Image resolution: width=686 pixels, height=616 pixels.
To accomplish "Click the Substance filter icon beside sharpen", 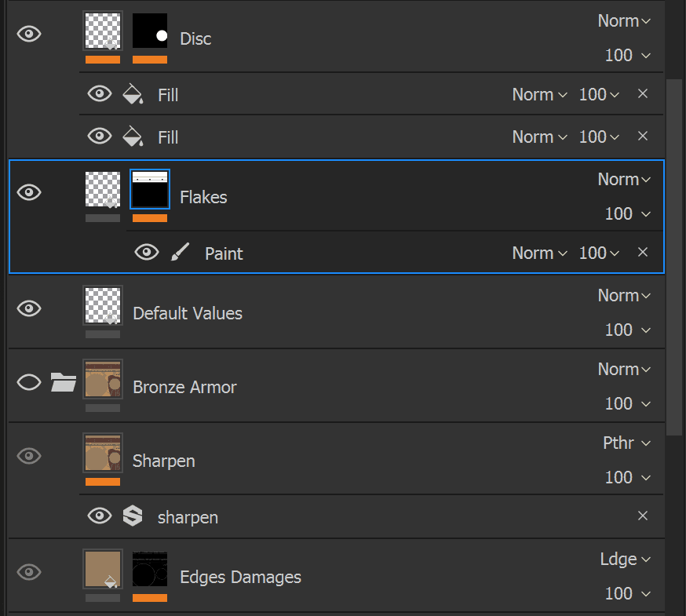I will (133, 516).
